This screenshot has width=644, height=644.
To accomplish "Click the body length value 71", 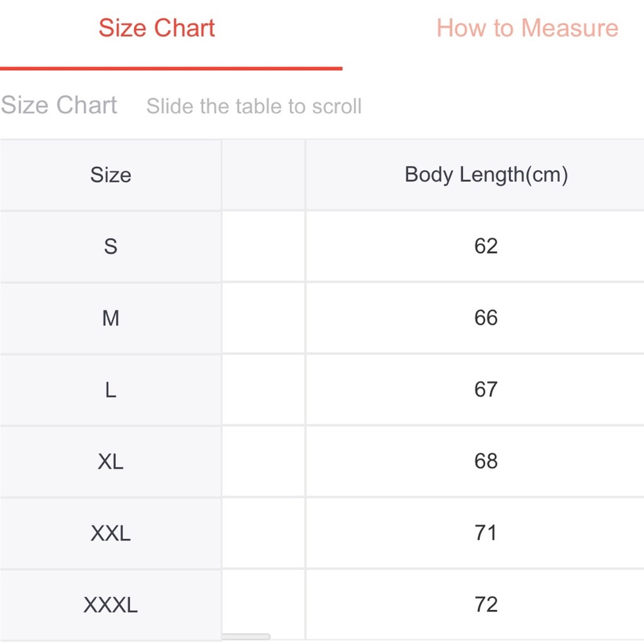I will point(486,533).
